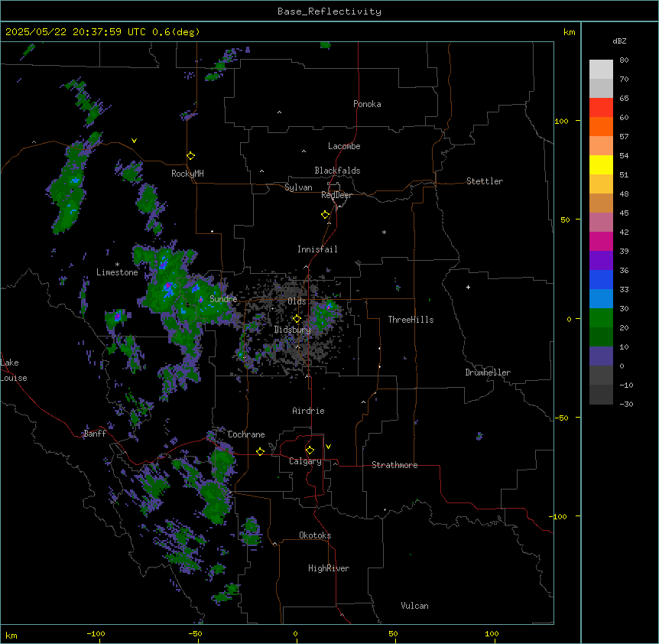Pick the light gray 70-80 dBZ legend swatch
659x644 pixels.
pyautogui.click(x=601, y=70)
